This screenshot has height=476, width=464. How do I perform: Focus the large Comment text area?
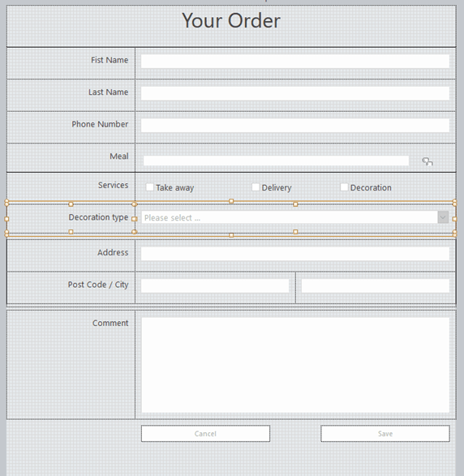coord(295,365)
